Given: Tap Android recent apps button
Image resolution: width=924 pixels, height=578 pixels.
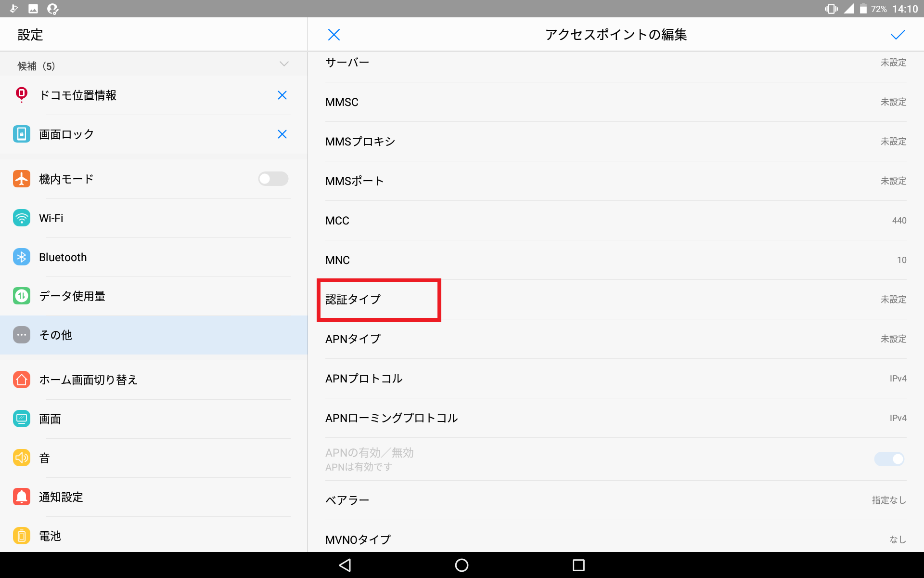Looking at the screenshot, I should coord(578,565).
